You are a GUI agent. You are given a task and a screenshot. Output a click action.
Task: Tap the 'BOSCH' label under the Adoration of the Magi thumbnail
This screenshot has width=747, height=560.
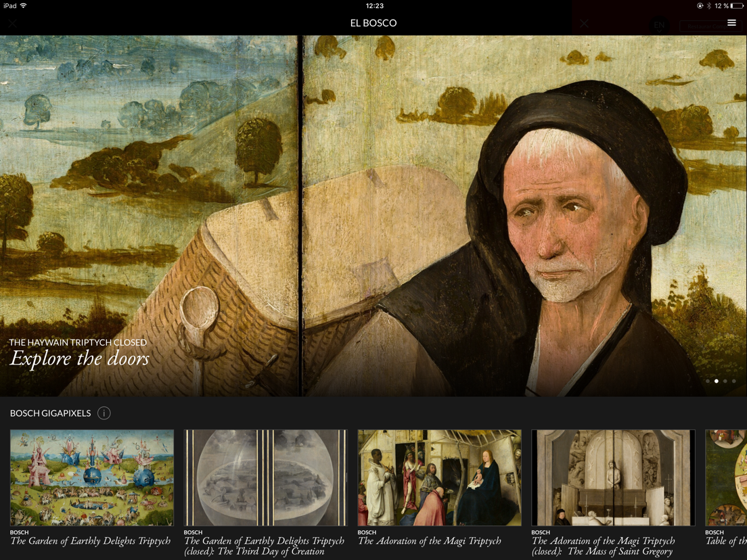[367, 532]
